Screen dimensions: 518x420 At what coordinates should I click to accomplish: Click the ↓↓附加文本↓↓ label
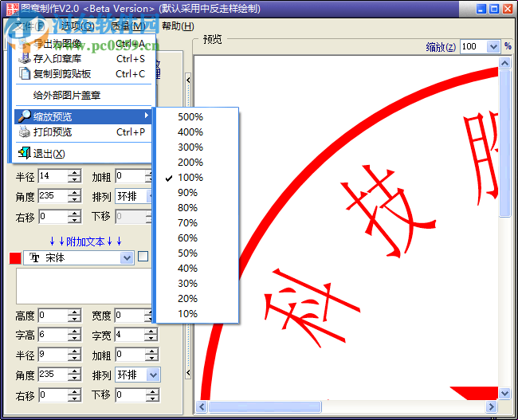[x=85, y=241]
